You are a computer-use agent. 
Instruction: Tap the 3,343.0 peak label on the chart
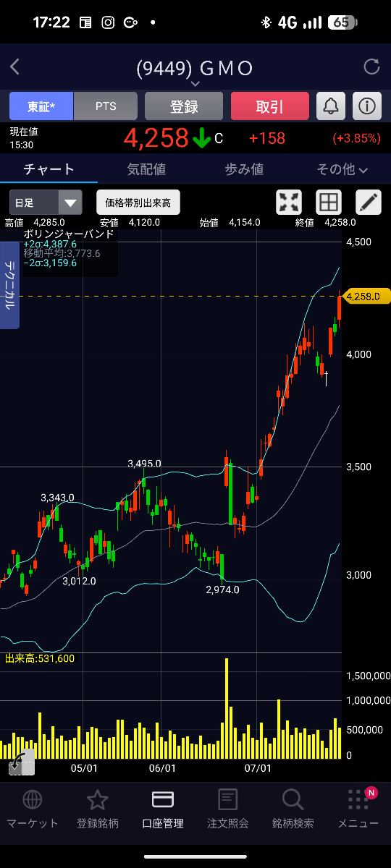(58, 498)
